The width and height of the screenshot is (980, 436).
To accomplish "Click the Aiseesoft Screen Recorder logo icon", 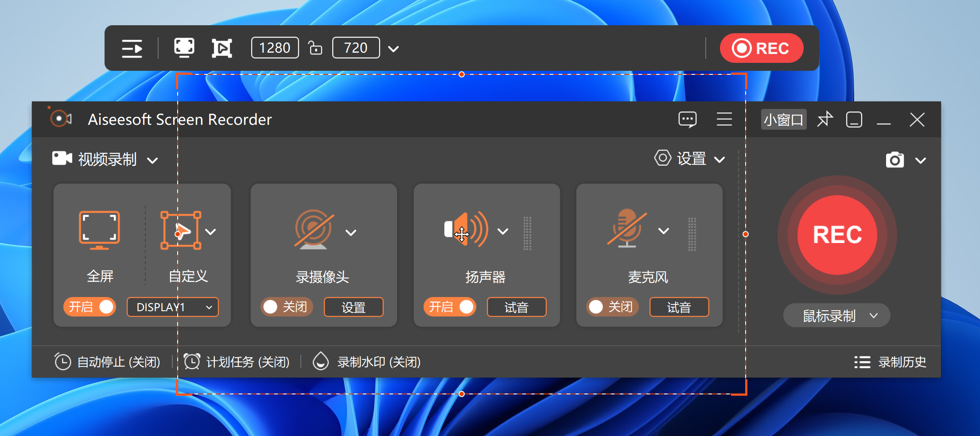I will click(60, 118).
